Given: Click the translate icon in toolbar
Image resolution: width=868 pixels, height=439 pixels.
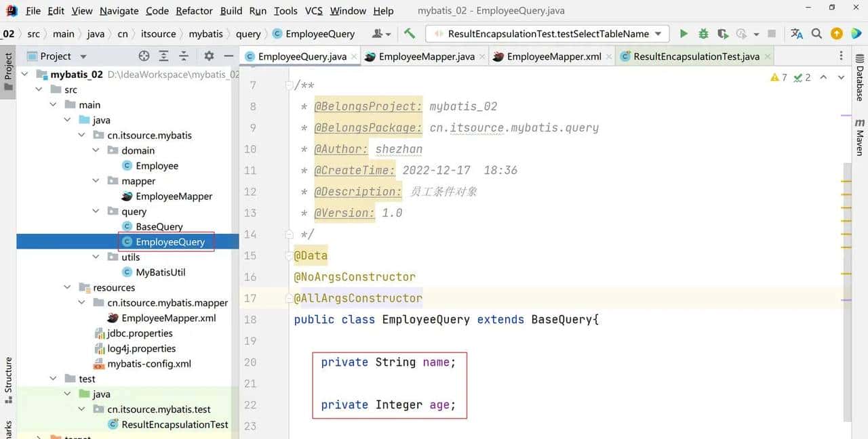Looking at the screenshot, I should point(797,34).
